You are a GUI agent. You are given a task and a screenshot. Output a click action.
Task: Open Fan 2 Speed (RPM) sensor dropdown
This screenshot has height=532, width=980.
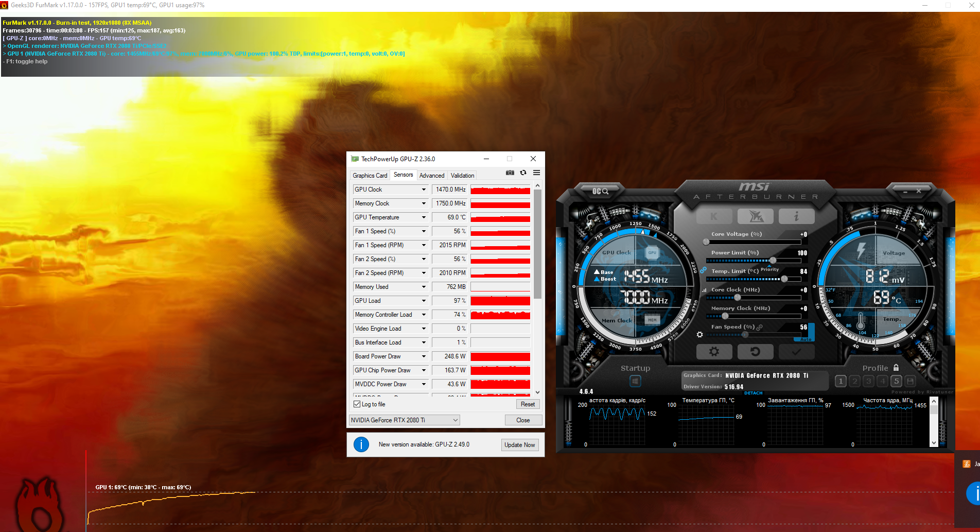click(x=424, y=273)
